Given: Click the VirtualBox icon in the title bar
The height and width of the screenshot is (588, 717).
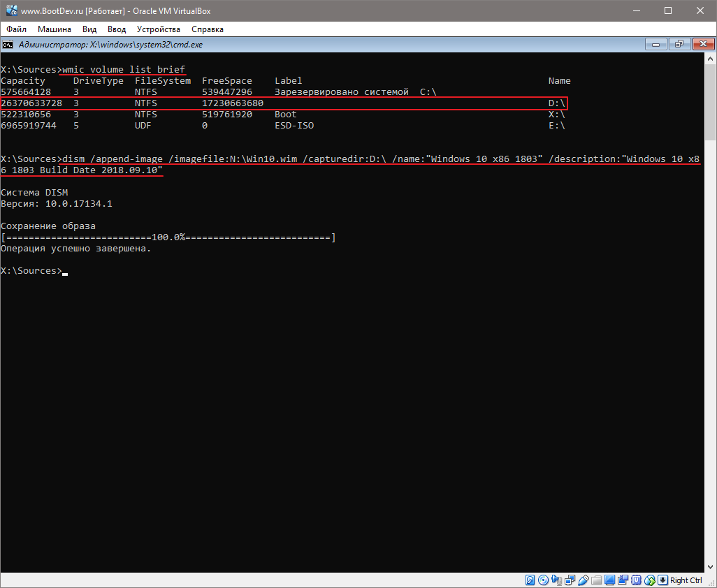Looking at the screenshot, I should (x=10, y=10).
